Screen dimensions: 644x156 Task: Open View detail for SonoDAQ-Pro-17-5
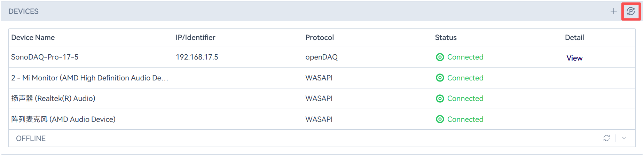(574, 58)
